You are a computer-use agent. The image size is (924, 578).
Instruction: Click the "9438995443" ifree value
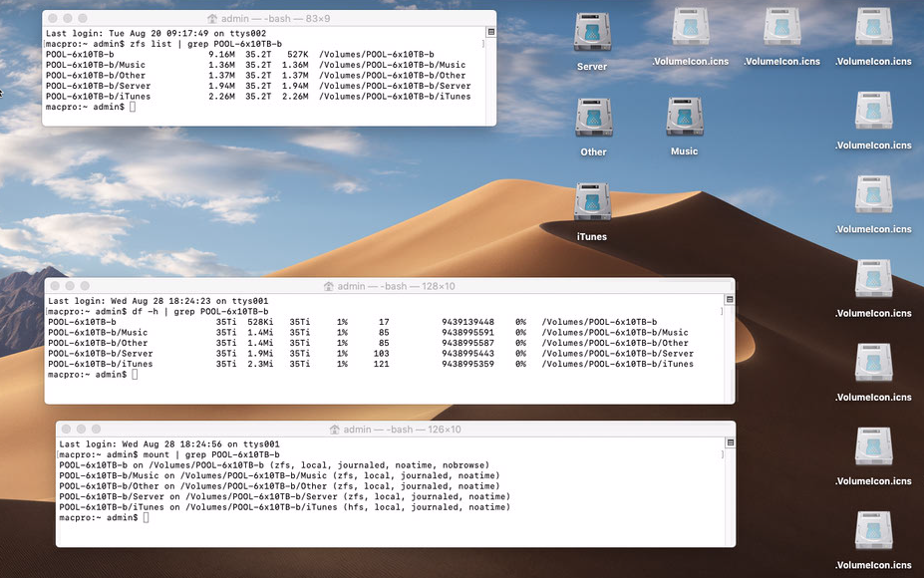pos(467,354)
